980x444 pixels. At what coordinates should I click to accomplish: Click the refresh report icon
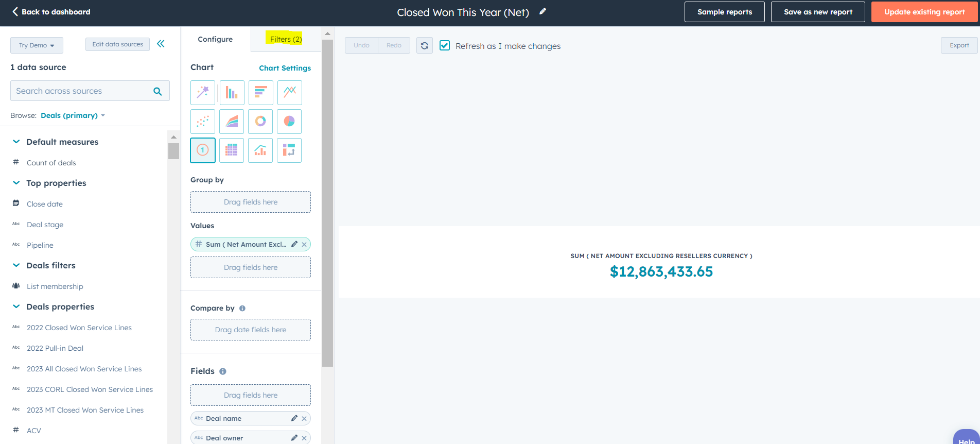click(x=425, y=45)
